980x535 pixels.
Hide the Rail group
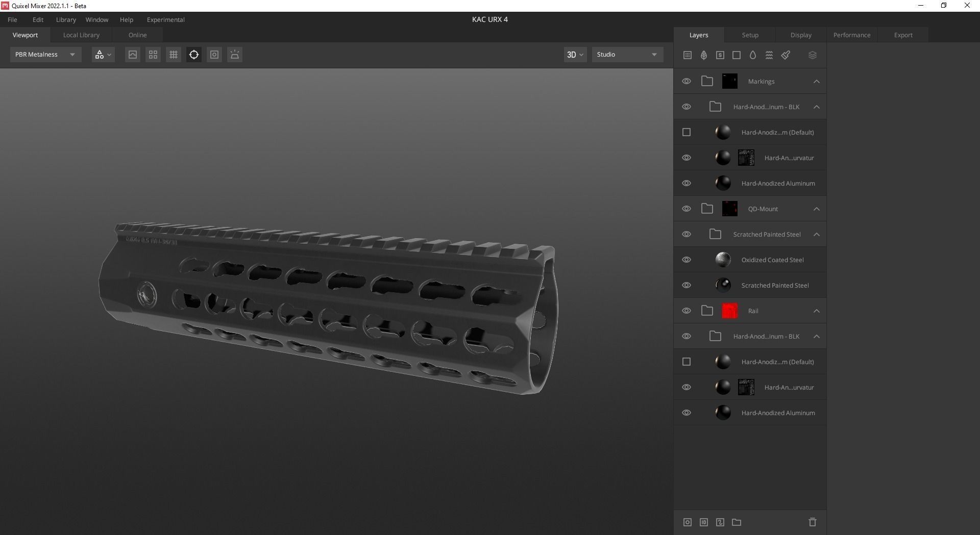point(687,311)
